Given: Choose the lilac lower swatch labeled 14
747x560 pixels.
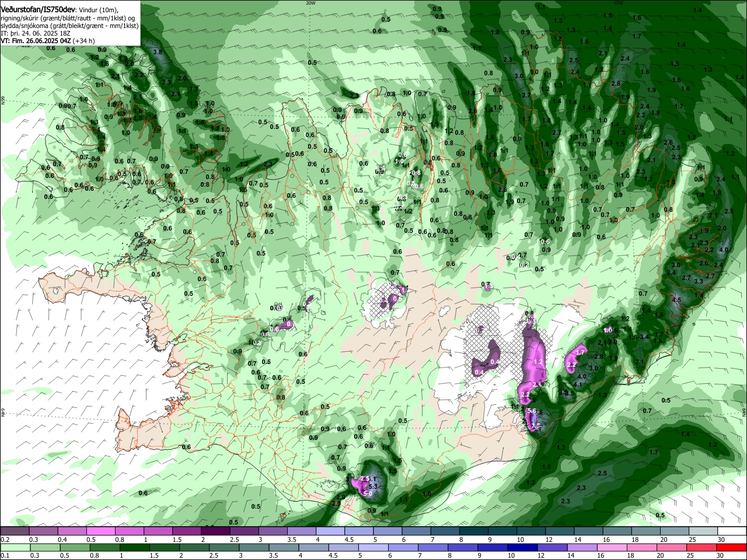Looking at the screenshot, I should tap(582, 547).
